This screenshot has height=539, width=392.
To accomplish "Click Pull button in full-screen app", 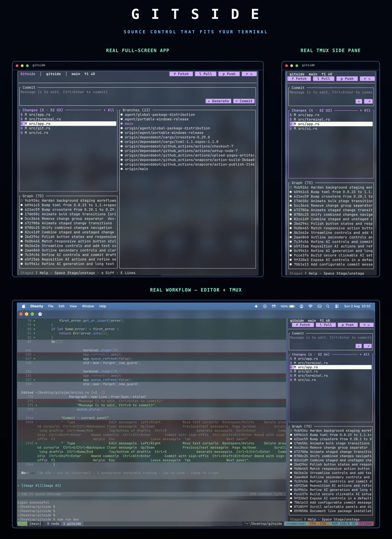I will pyautogui.click(x=206, y=74).
